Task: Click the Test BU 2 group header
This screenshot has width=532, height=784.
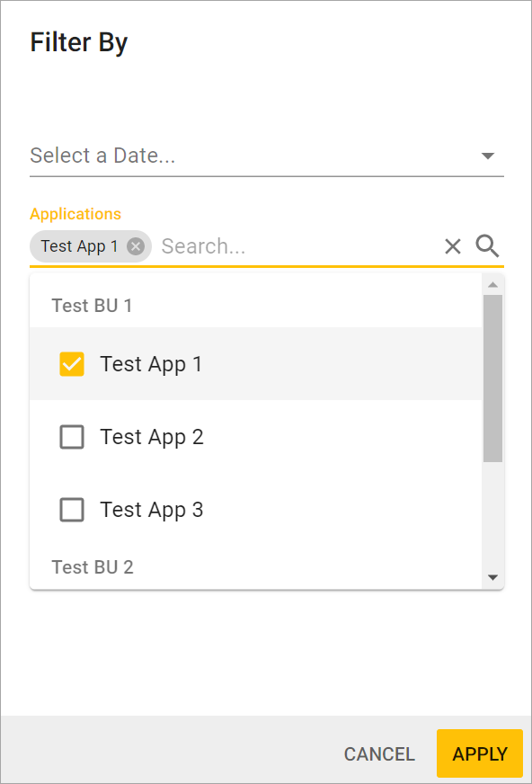Action: [x=93, y=567]
